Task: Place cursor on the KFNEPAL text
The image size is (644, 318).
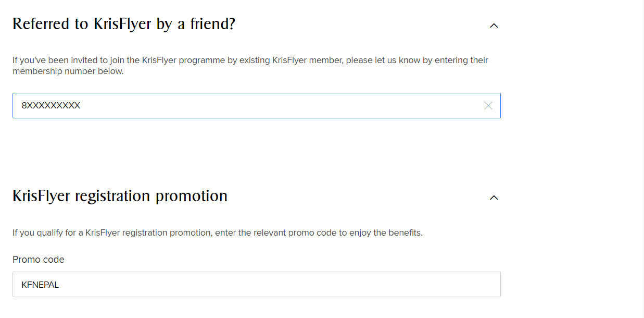Action: 40,285
